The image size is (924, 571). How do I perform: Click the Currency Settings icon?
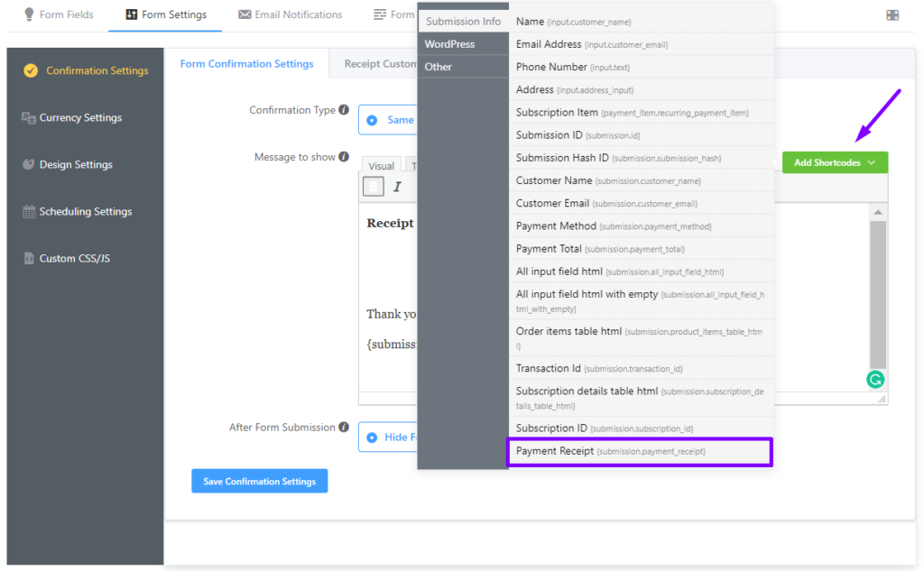[x=28, y=118]
